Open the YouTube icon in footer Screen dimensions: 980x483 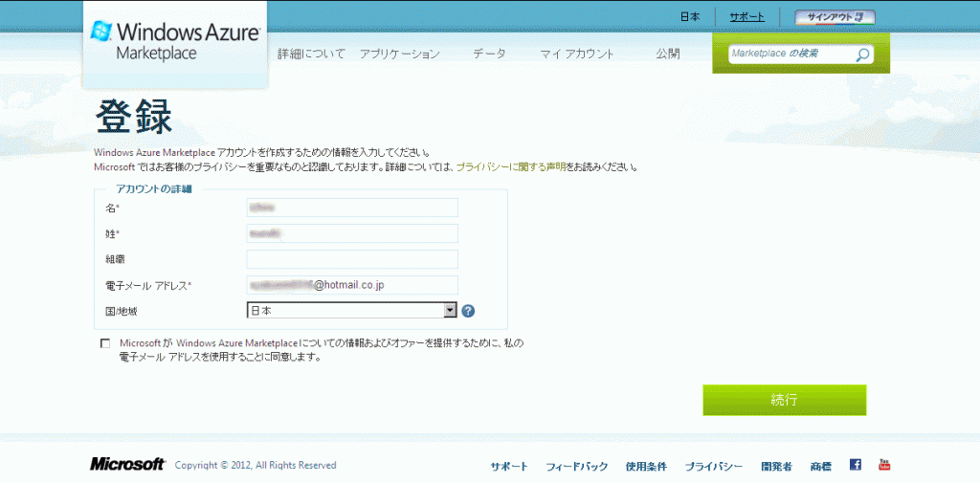pos(884,464)
